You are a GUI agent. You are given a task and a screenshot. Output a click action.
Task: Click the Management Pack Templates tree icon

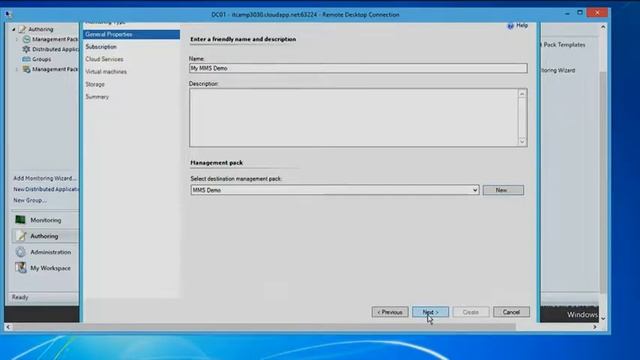27,39
